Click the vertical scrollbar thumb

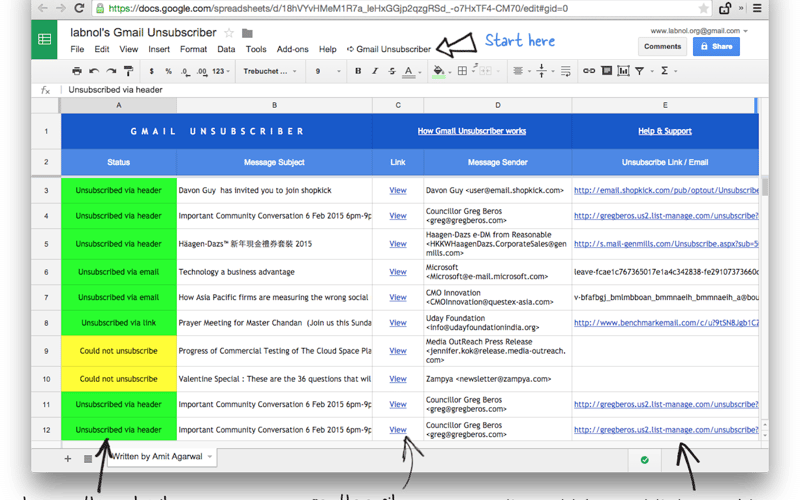[764, 186]
